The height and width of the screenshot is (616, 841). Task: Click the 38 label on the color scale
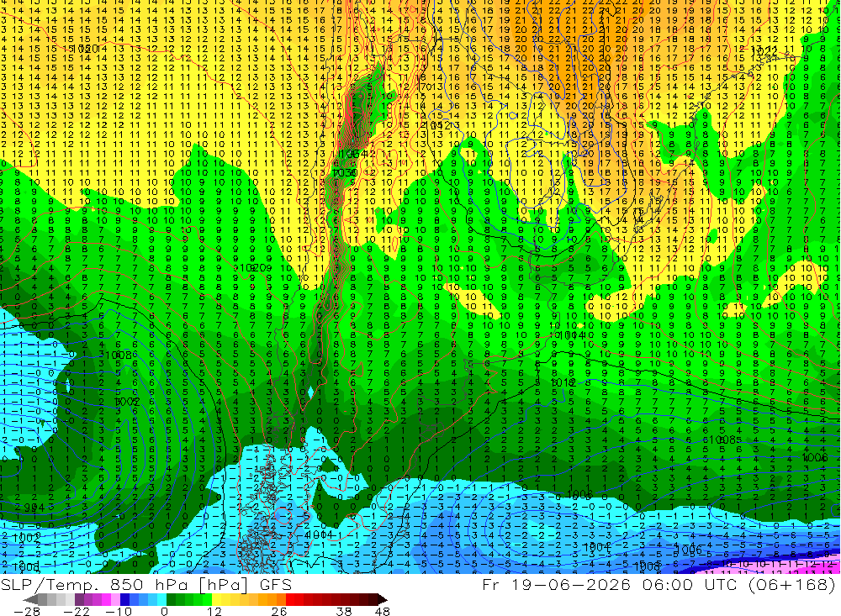[344, 611]
